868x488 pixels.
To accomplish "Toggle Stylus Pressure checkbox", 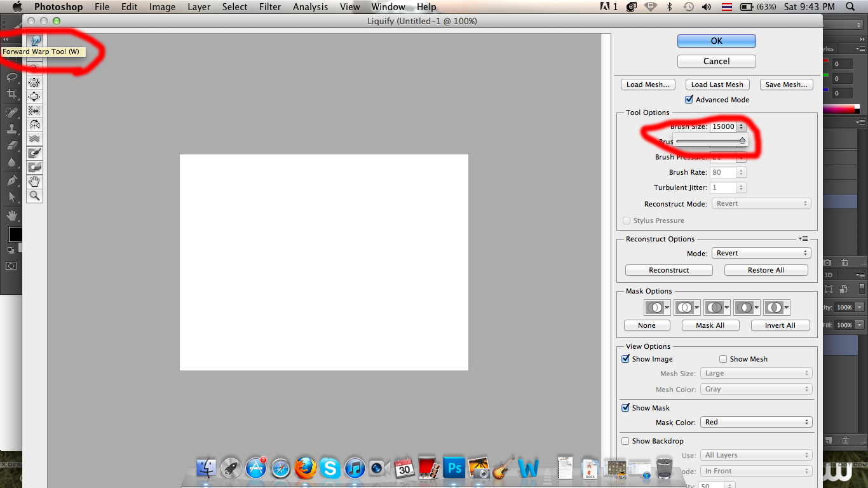I will pos(627,220).
